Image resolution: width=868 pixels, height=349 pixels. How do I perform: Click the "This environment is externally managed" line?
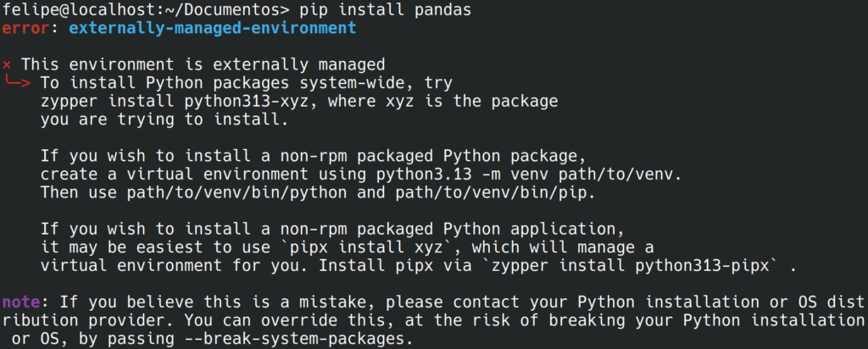pos(203,64)
